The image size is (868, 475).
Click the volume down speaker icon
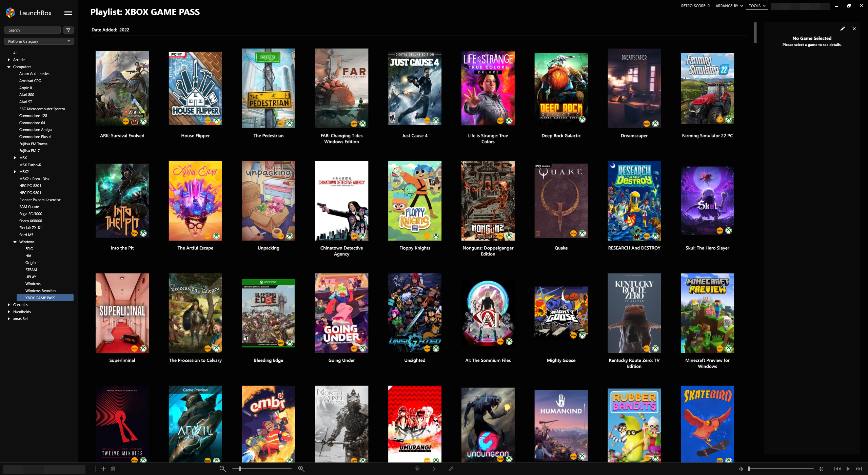tap(741, 469)
